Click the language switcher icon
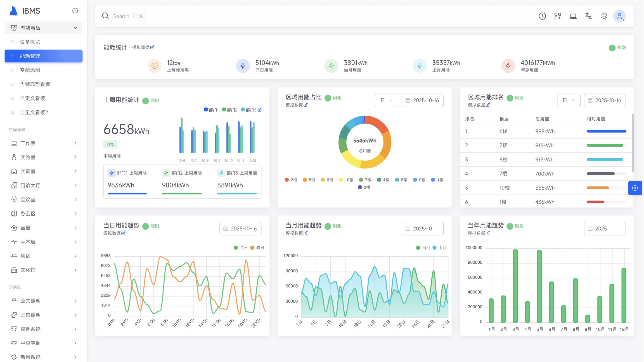 588,16
